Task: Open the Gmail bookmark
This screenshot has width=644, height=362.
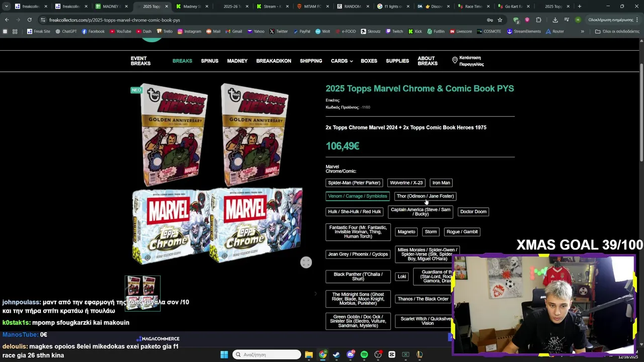Action: click(x=233, y=31)
